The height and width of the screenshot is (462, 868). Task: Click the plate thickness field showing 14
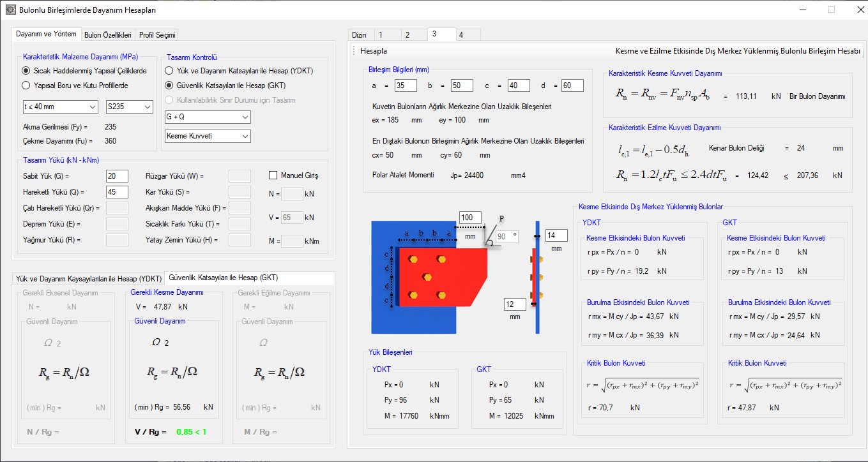[x=556, y=236]
